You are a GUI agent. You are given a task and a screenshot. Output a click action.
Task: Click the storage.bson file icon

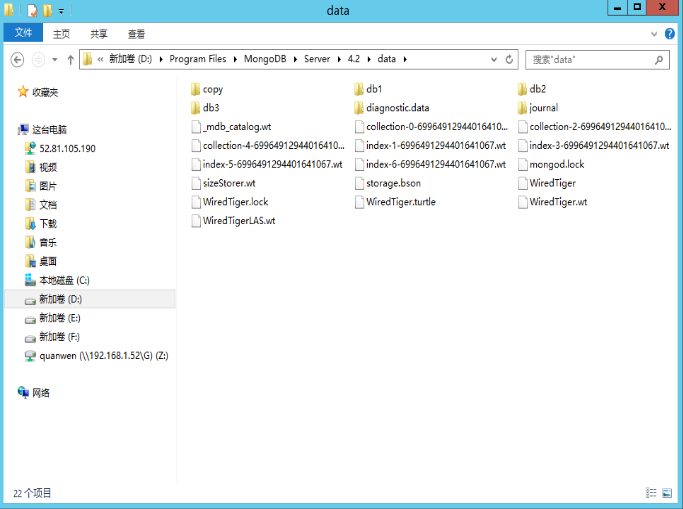(359, 183)
